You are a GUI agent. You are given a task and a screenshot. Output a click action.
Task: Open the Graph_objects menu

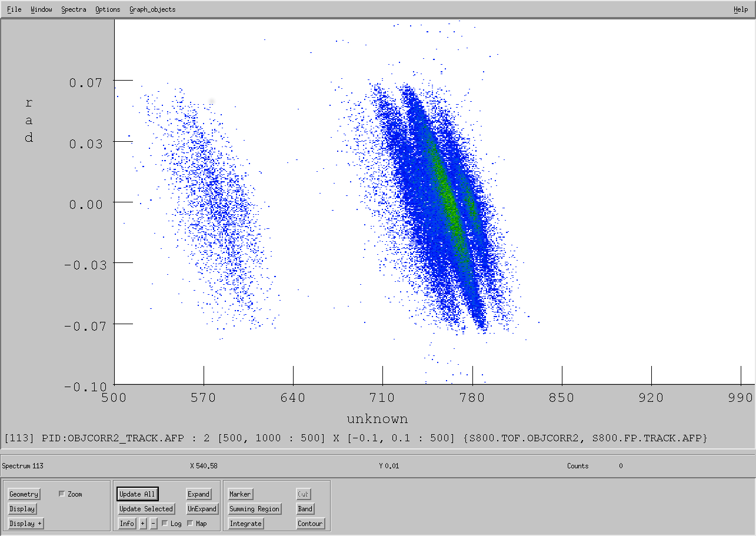pos(152,9)
